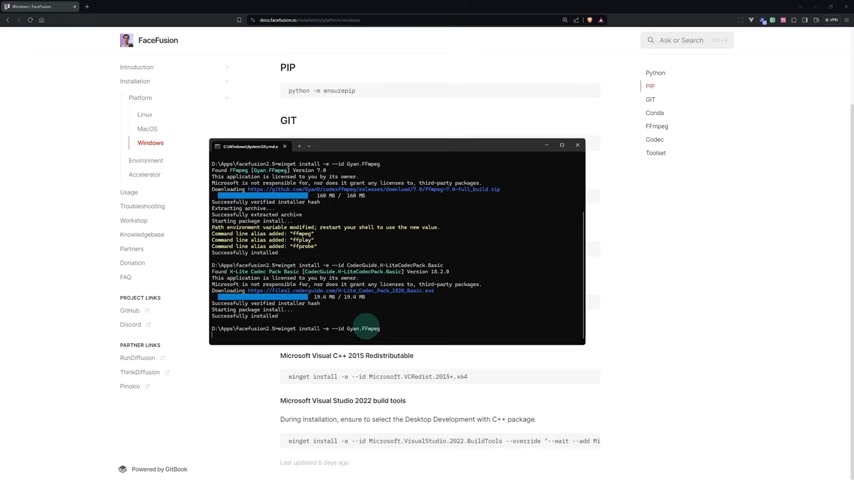
Task: Click the FaceFusion logo avatar
Action: click(x=126, y=40)
